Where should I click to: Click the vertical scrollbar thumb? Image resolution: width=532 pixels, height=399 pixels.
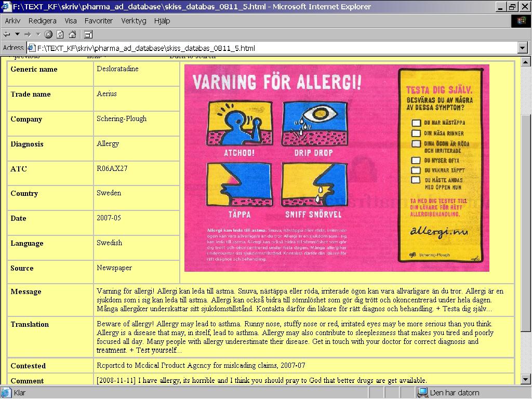525,222
